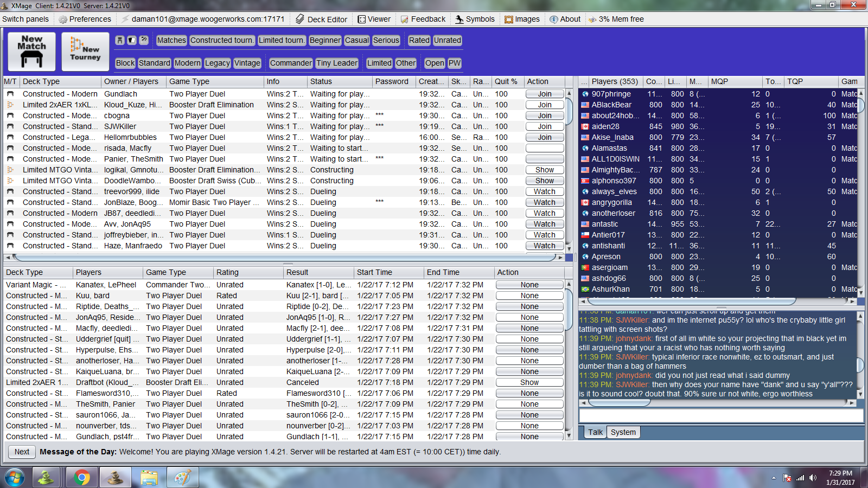This screenshot has height=488, width=868.
Task: Toggle the Limited format filter
Action: [x=379, y=63]
